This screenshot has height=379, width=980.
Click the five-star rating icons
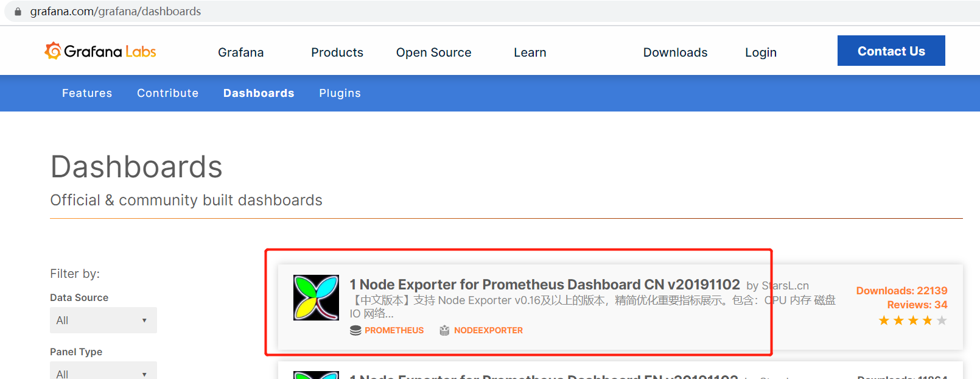pyautogui.click(x=912, y=321)
